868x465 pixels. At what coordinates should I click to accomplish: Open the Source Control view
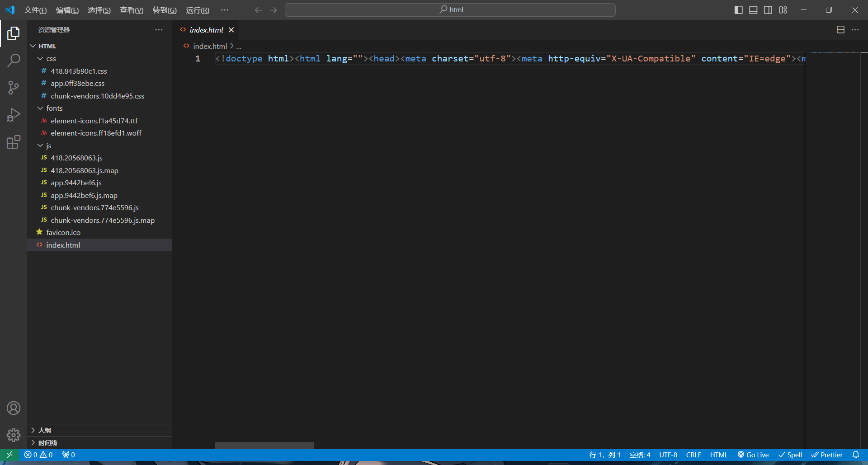[14, 88]
